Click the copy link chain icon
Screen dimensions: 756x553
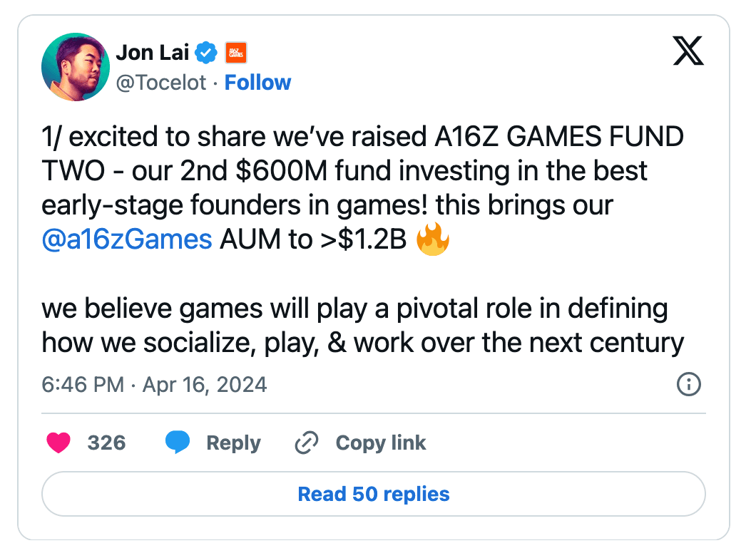306,443
